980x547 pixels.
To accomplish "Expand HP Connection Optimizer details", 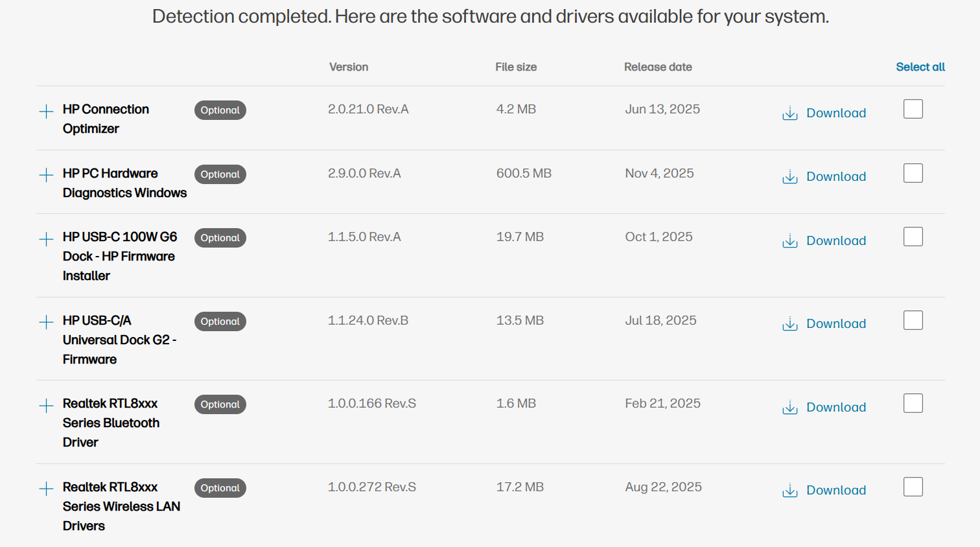I will (46, 111).
